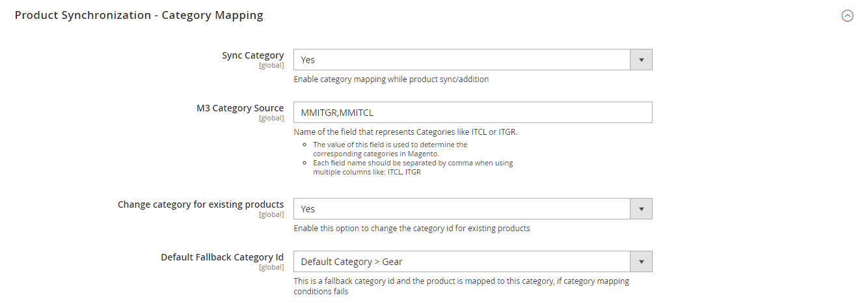Focus the M3 Category Source text field
The height and width of the screenshot is (308, 868).
coord(473,112)
